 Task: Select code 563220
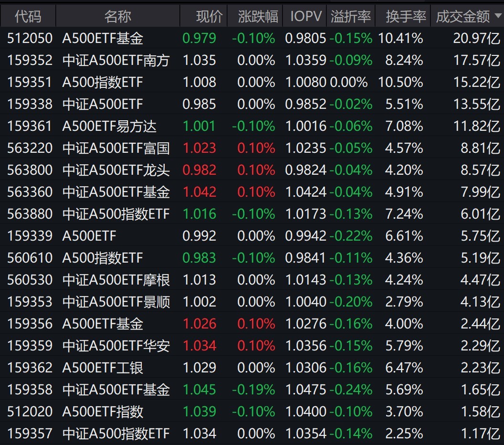coord(30,148)
